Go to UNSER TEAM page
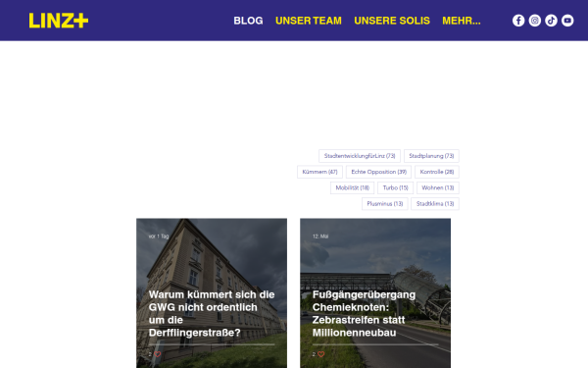The height and width of the screenshot is (368, 588). coord(309,21)
